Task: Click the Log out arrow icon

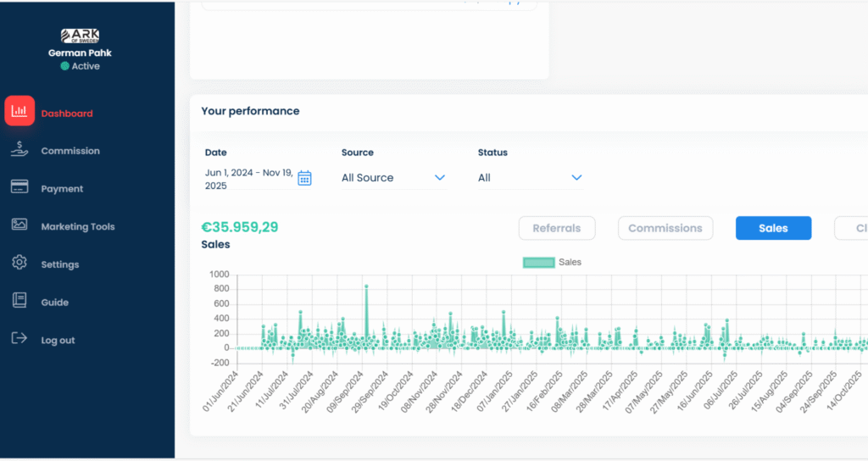Action: 19,339
